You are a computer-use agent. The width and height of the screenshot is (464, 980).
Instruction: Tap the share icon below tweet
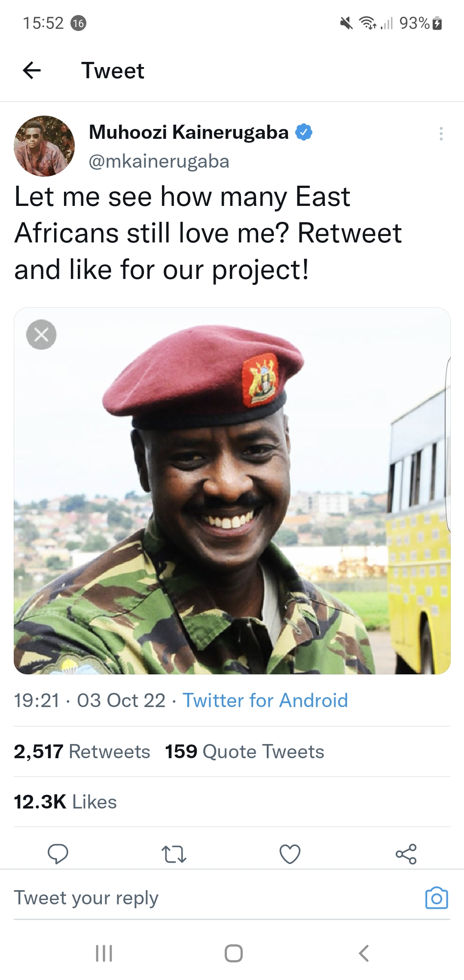coord(406,854)
